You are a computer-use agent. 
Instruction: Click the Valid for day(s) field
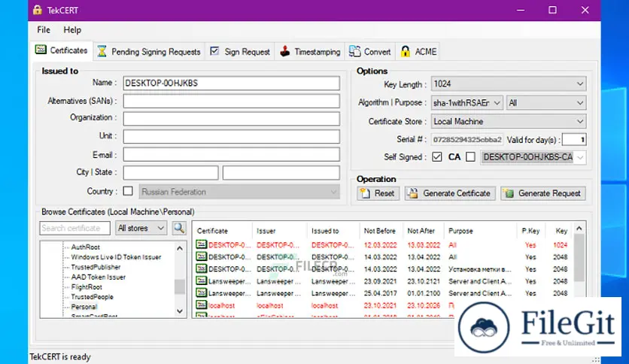574,139
